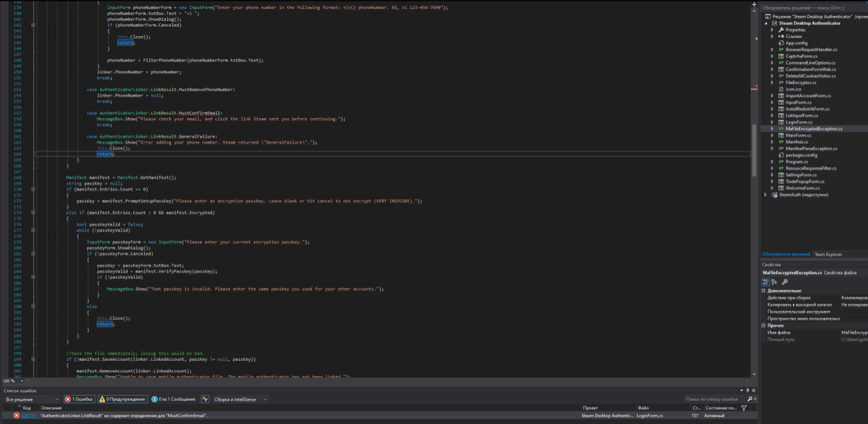Expand the Properties folder node
This screenshot has width=868, height=424.
pyautogui.click(x=772, y=30)
